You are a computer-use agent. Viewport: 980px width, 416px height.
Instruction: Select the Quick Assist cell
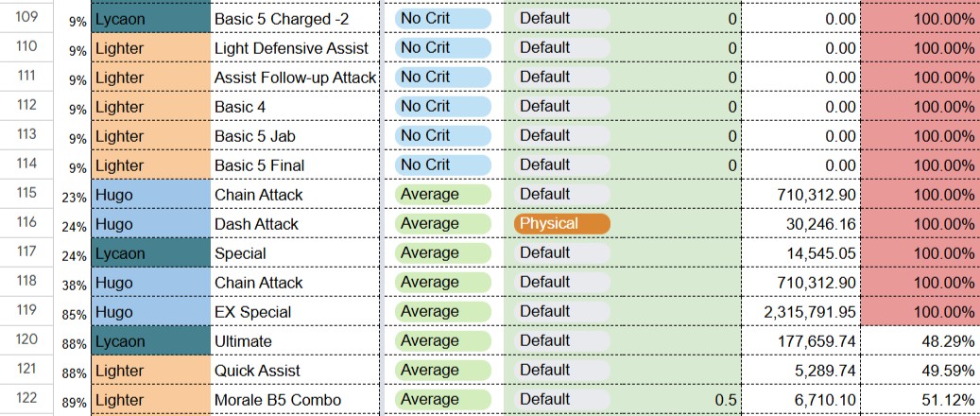coord(296,371)
